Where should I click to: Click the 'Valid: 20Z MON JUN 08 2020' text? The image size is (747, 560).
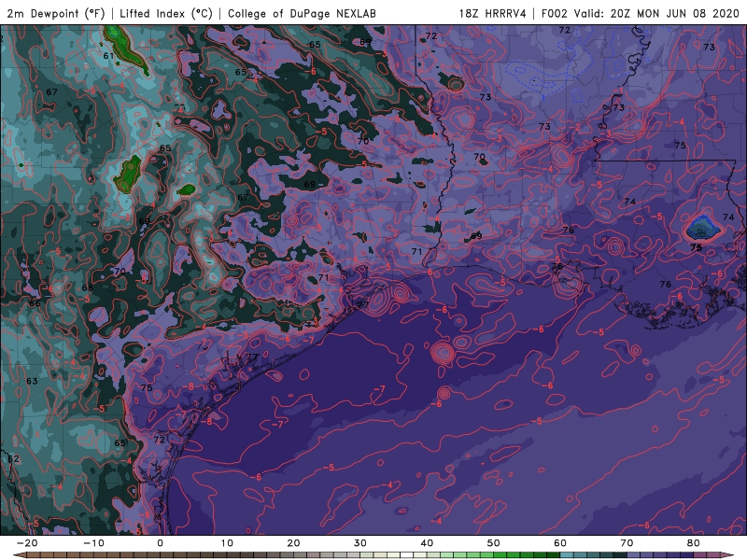coord(657,13)
